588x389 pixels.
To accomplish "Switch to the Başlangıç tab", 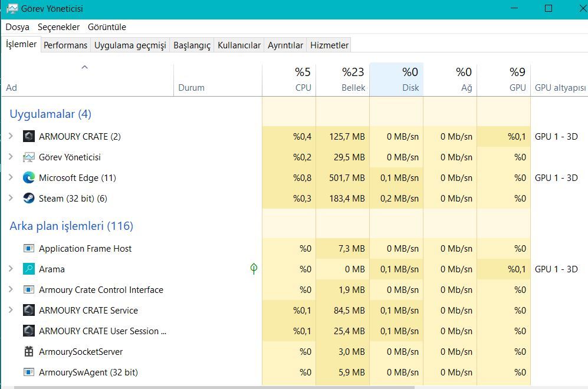I will (192, 45).
